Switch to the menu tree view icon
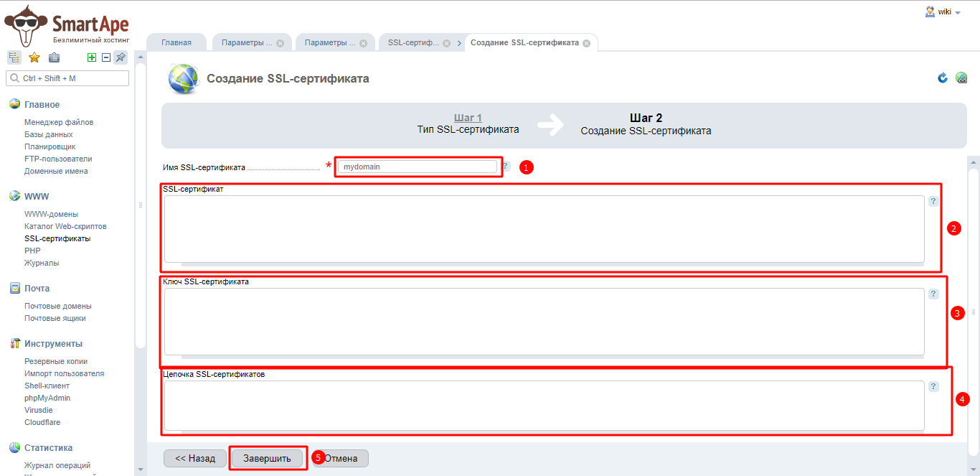980x476 pixels. [x=14, y=58]
